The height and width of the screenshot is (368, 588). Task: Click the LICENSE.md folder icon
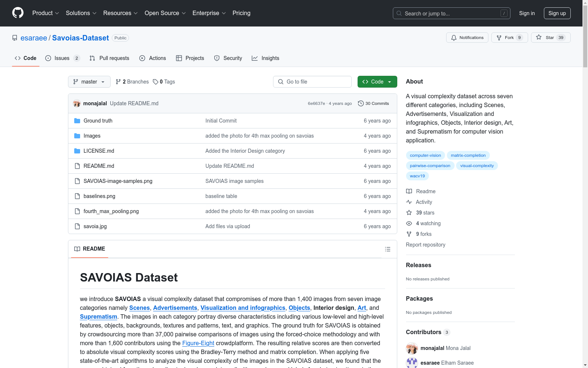pyautogui.click(x=77, y=151)
